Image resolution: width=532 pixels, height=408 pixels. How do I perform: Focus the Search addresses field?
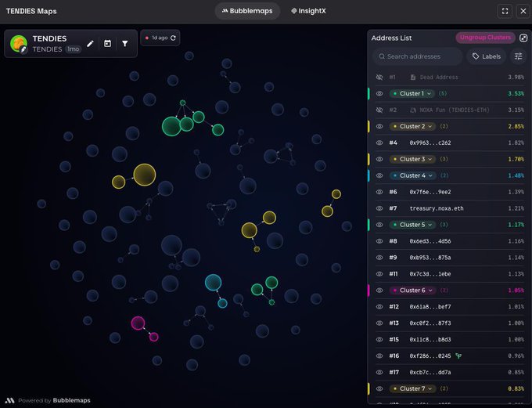418,56
